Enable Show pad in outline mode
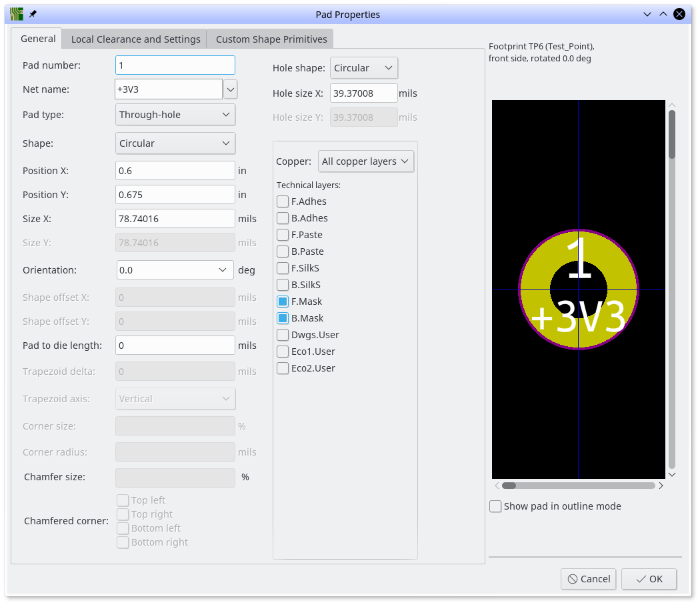 495,506
